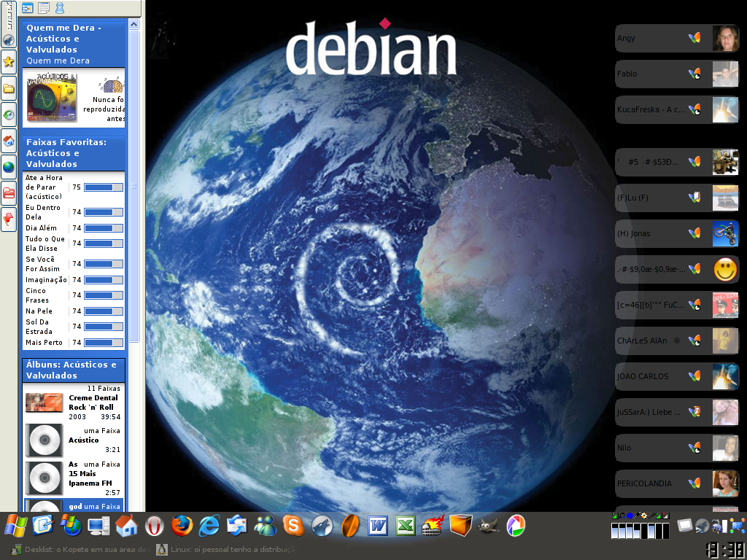Open the star favorites sidebar tab
This screenshot has height=560, width=747.
click(x=9, y=61)
